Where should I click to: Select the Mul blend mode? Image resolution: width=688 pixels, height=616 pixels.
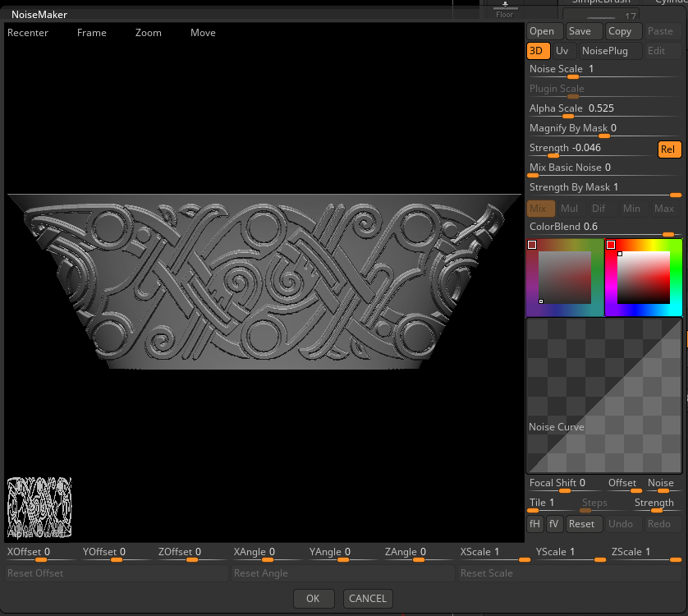click(571, 209)
